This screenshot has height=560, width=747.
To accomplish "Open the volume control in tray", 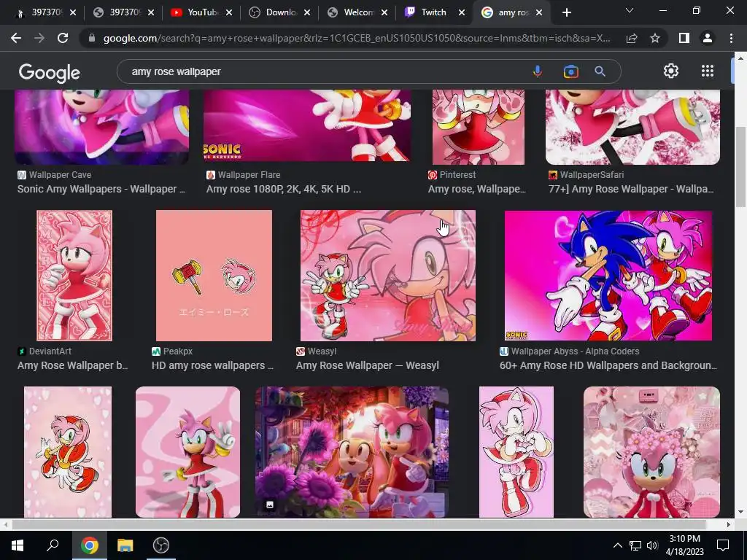I will pos(652,545).
